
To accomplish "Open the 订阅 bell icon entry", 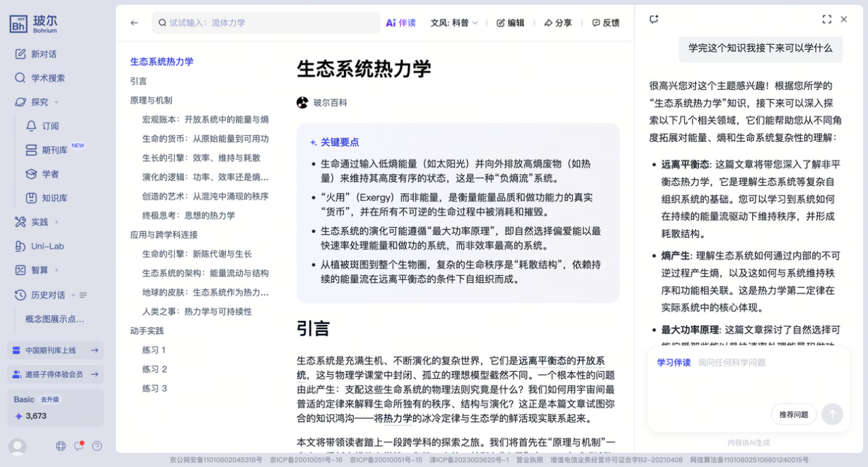I will pos(32,126).
